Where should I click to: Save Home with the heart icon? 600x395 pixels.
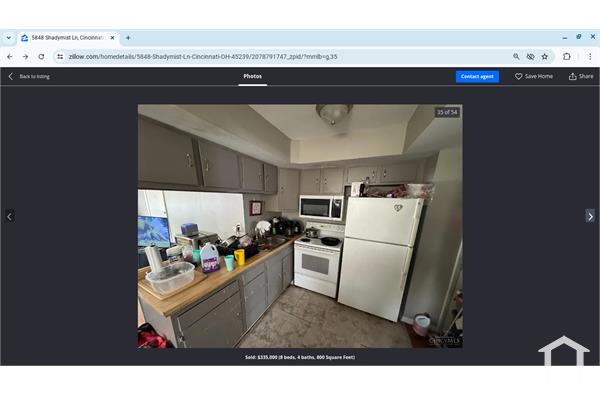click(x=534, y=77)
